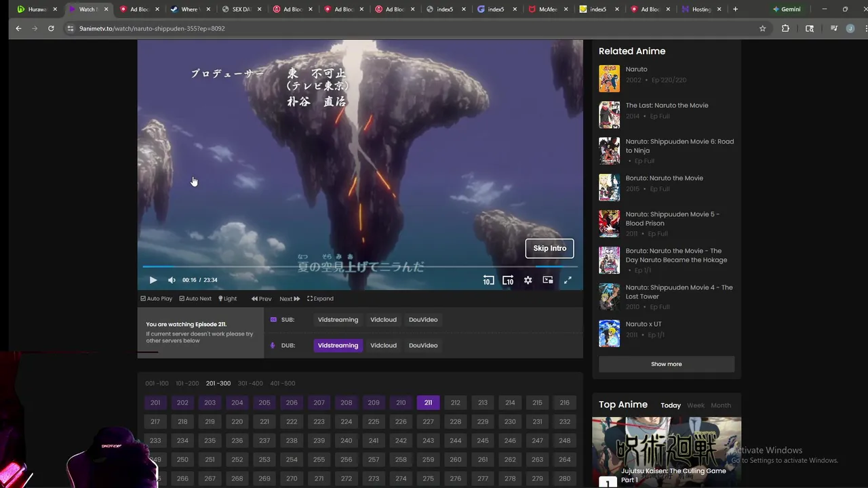Viewport: 868px width, 488px height.
Task: Select SUB Vidcloud server
Action: pos(383,320)
